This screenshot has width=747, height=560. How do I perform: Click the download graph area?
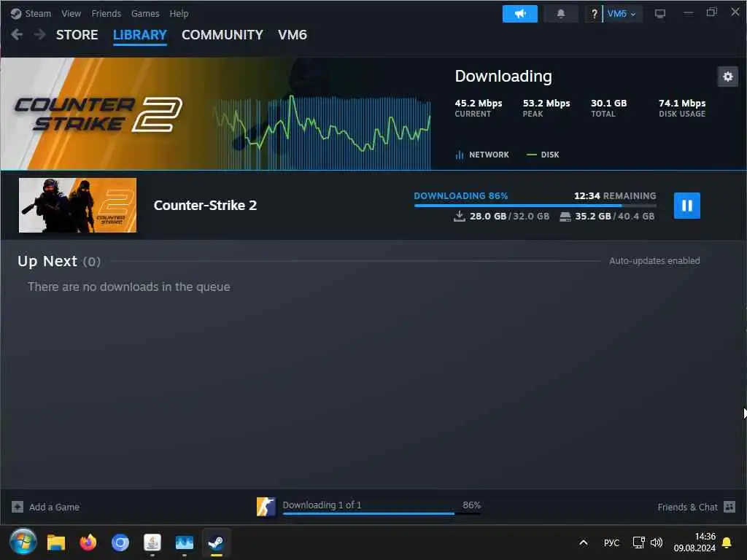click(322, 132)
